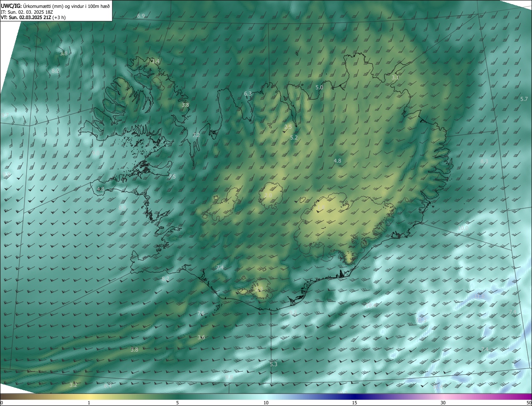This screenshot has height=406, width=532.
Task: Click the 3.4 value label
Action: [x=156, y=61]
